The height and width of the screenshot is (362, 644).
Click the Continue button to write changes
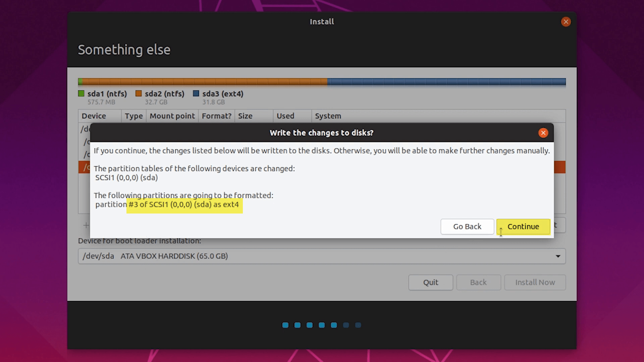523,226
